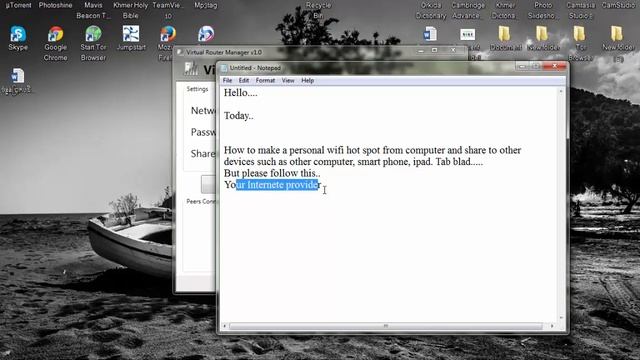Image resolution: width=640 pixels, height=360 pixels.
Task: Open the Help menu in Notepad
Action: click(307, 80)
